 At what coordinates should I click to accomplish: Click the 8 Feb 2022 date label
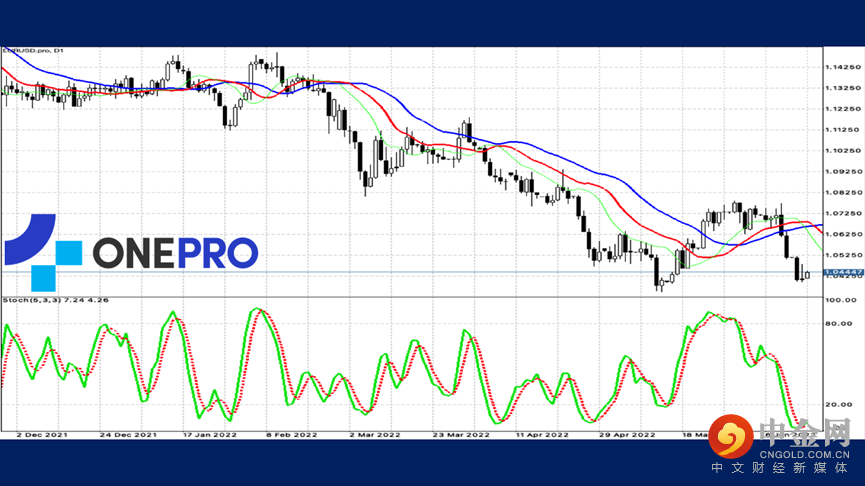tap(292, 435)
